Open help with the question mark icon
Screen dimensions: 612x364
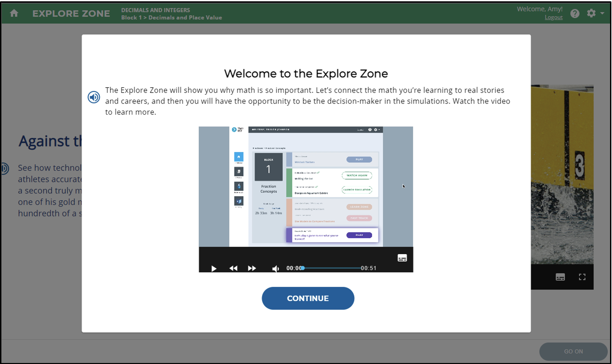575,13
